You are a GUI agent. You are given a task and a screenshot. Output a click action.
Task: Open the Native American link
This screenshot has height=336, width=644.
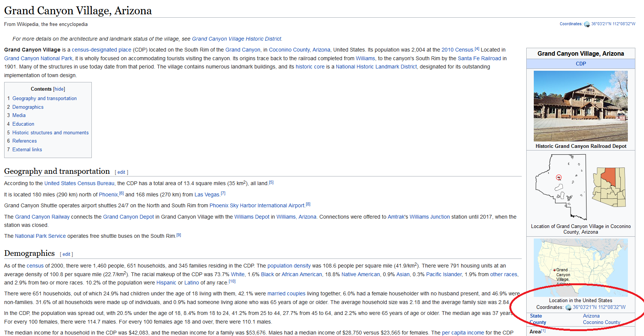pyautogui.click(x=360, y=274)
